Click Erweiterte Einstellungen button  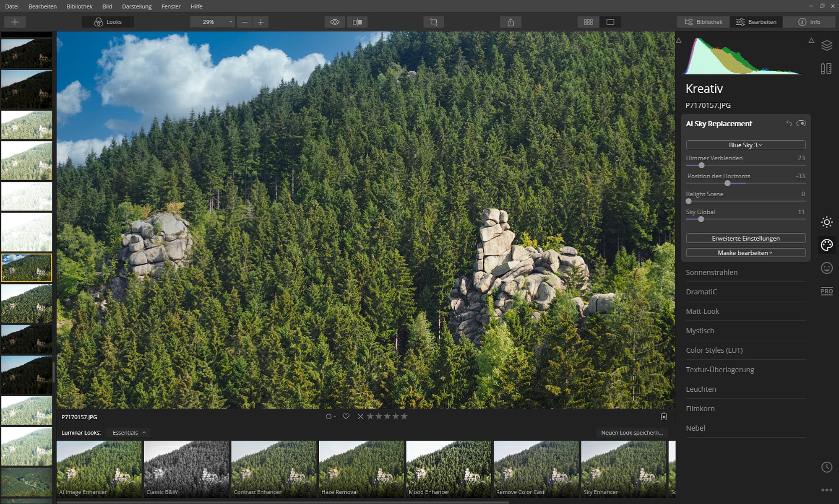[x=745, y=238]
